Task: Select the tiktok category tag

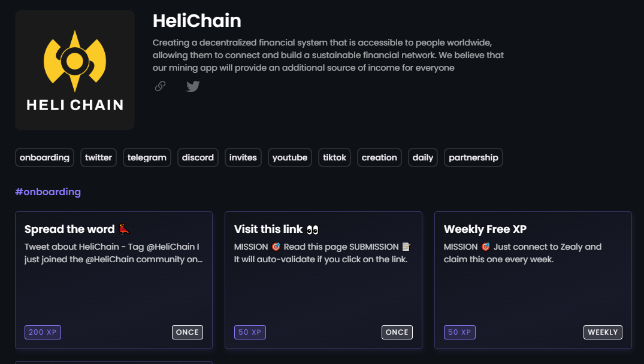Action: pos(334,157)
